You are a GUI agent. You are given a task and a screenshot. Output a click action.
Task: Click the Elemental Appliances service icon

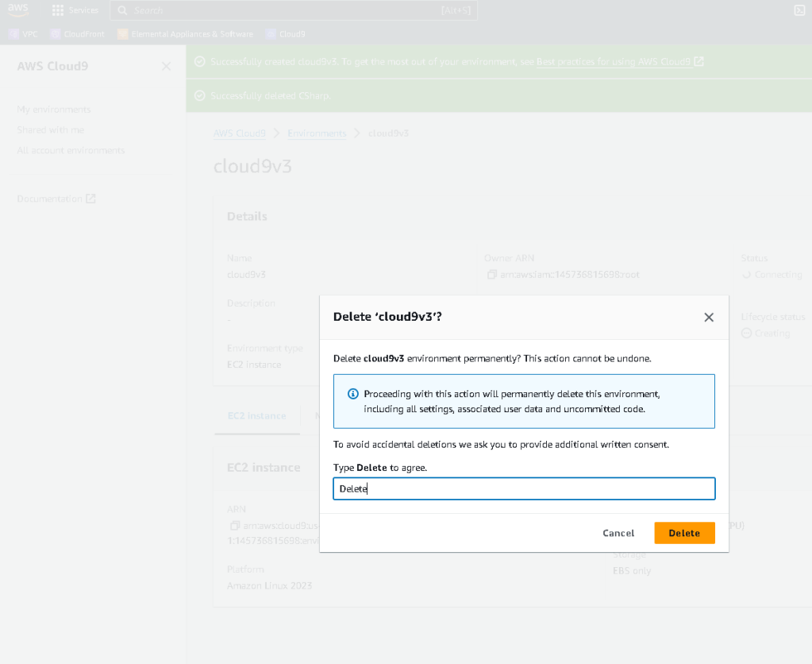(x=123, y=34)
